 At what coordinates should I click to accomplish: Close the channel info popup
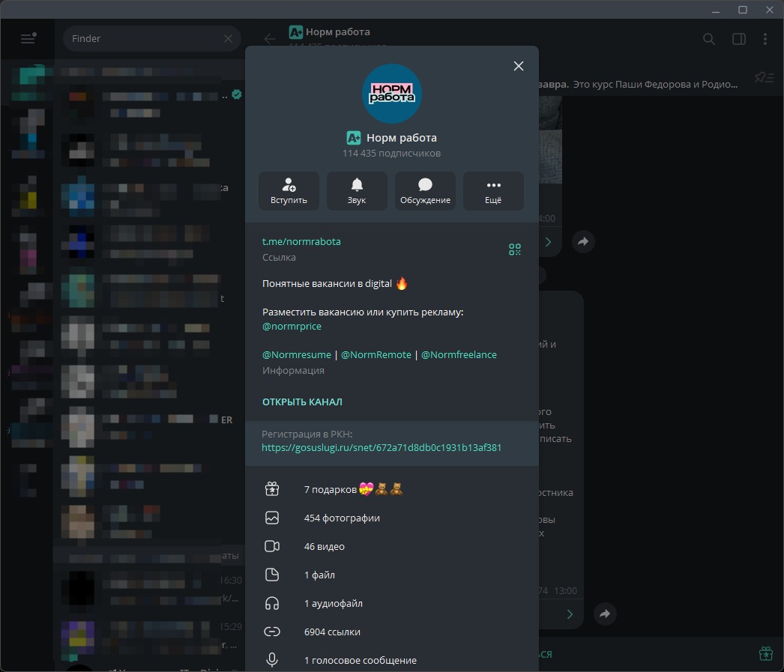click(x=519, y=66)
